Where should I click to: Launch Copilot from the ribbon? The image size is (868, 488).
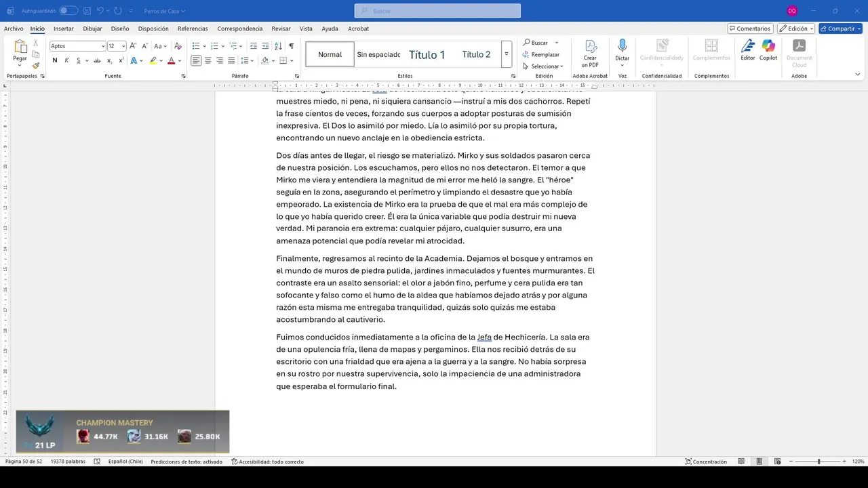tap(768, 50)
